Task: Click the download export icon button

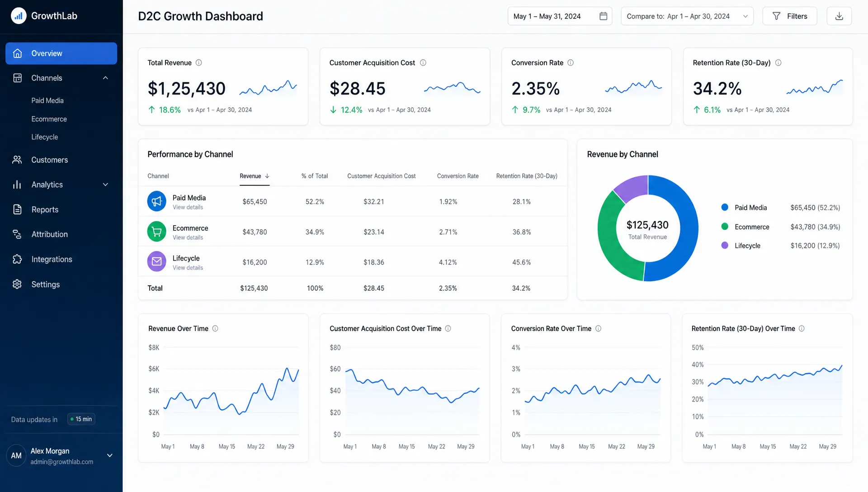Action: tap(839, 16)
